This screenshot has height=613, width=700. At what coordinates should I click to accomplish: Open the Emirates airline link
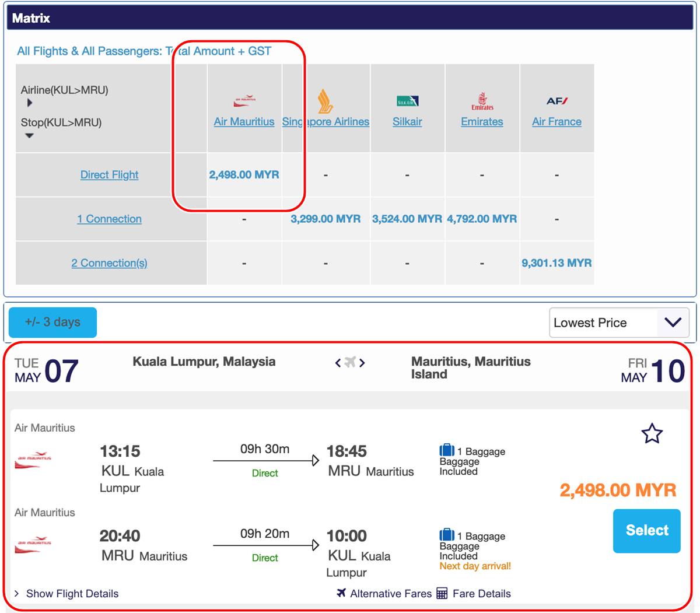pyautogui.click(x=482, y=122)
